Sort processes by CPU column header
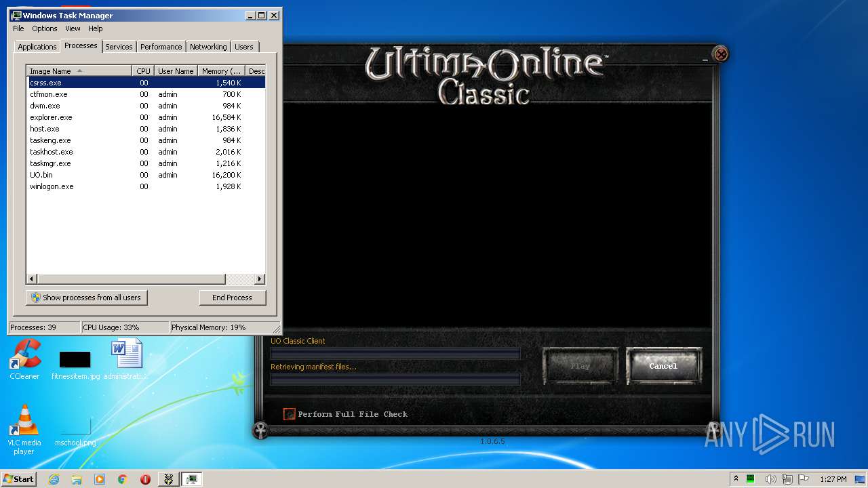This screenshot has width=868, height=488. pyautogui.click(x=143, y=71)
